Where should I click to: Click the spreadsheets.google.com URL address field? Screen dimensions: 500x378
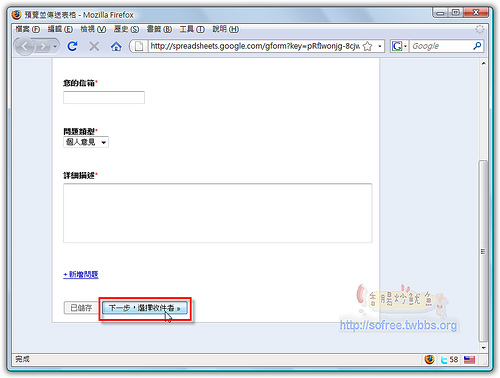255,46
